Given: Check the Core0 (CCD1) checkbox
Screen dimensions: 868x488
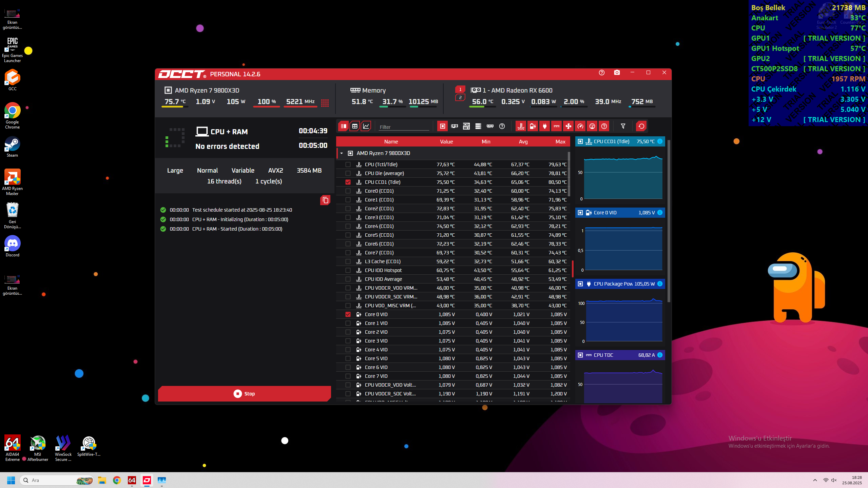Looking at the screenshot, I should coord(348,191).
